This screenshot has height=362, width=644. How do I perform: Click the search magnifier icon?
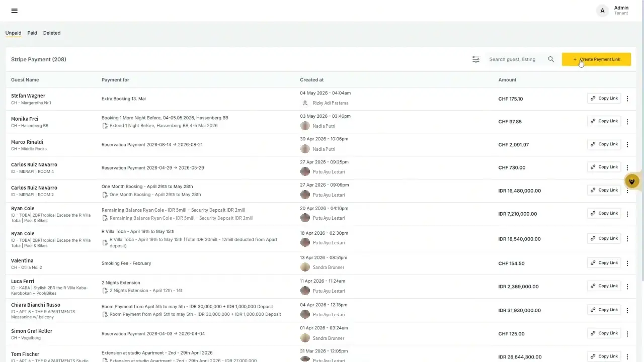click(551, 59)
